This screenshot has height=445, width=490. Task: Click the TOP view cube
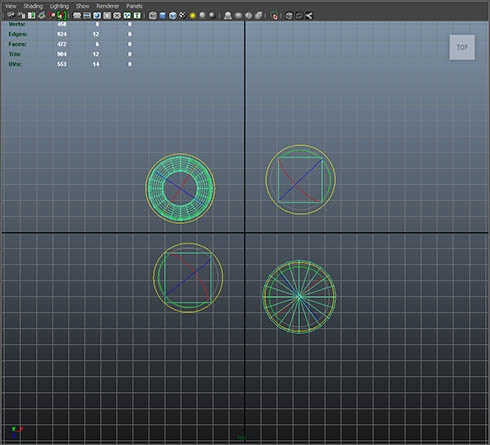pyautogui.click(x=462, y=47)
